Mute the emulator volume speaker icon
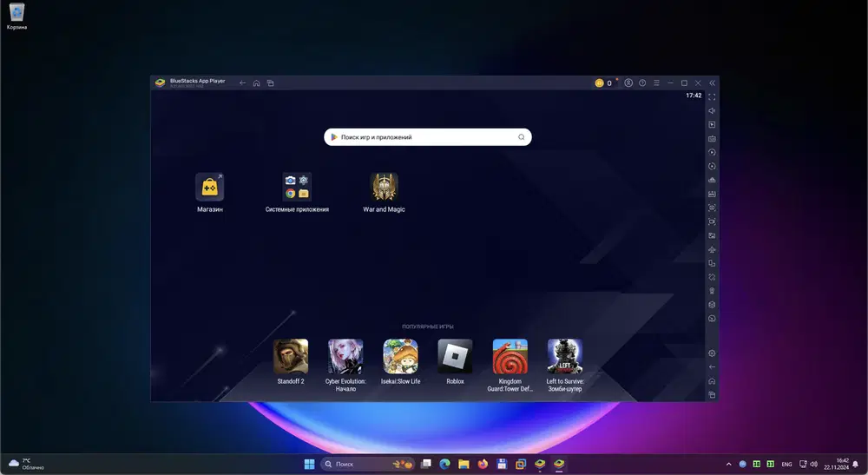 tap(712, 111)
